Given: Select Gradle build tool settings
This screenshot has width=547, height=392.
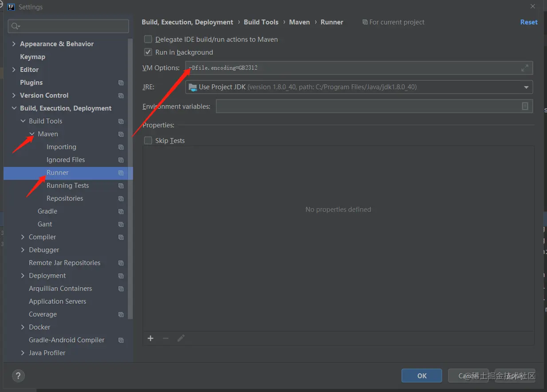Looking at the screenshot, I should click(48, 211).
